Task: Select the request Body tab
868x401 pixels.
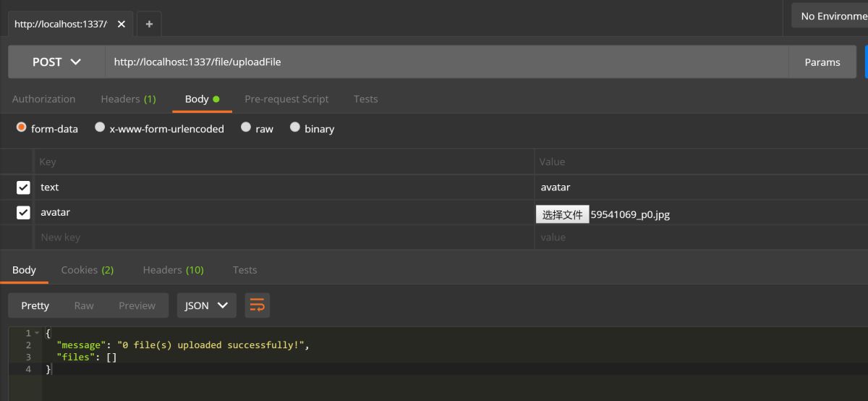Action: click(202, 99)
